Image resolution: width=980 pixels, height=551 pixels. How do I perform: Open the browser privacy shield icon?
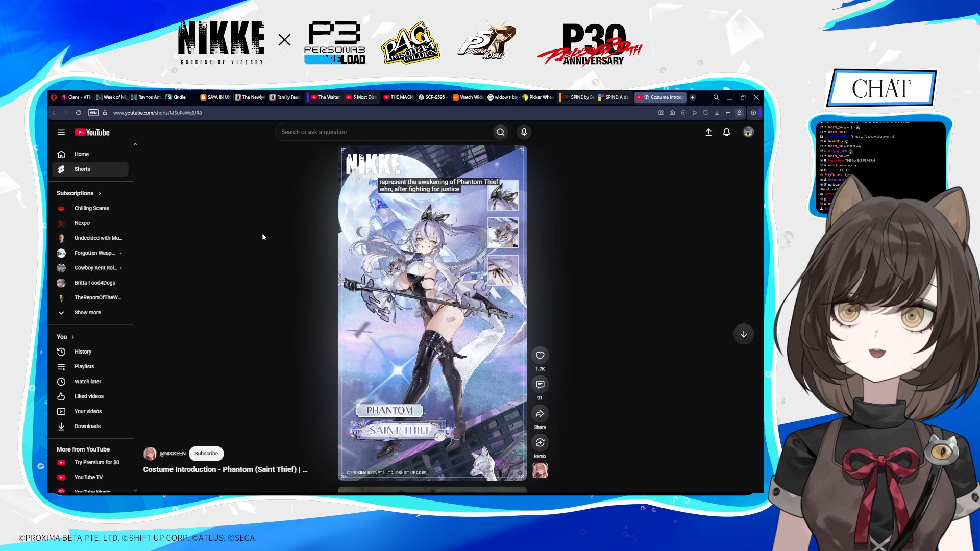point(683,113)
